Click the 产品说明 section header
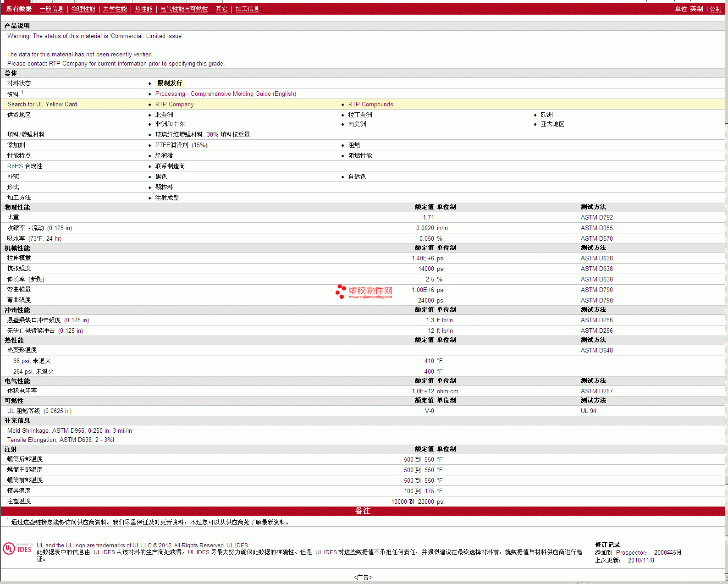This screenshot has width=728, height=584. click(17, 26)
